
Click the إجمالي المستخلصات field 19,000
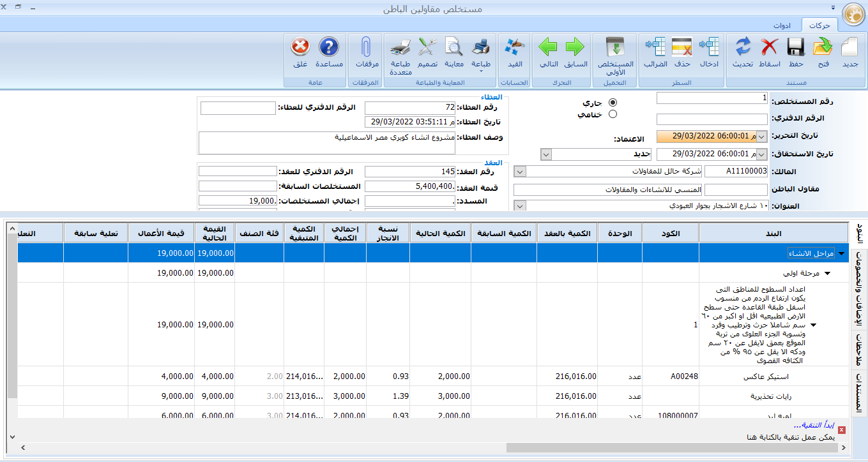point(238,201)
